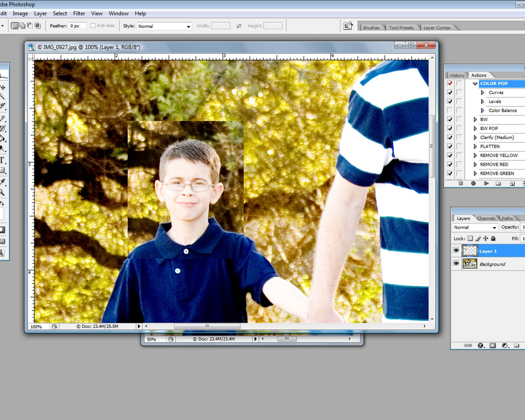Click Lock all padlock icon
The image size is (525, 420).
[493, 239]
